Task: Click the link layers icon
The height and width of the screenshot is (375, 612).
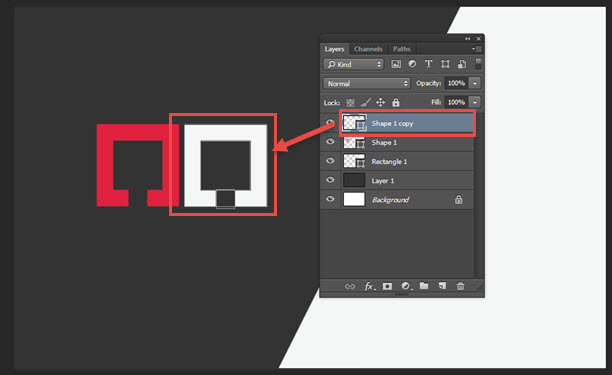Action: (350, 286)
